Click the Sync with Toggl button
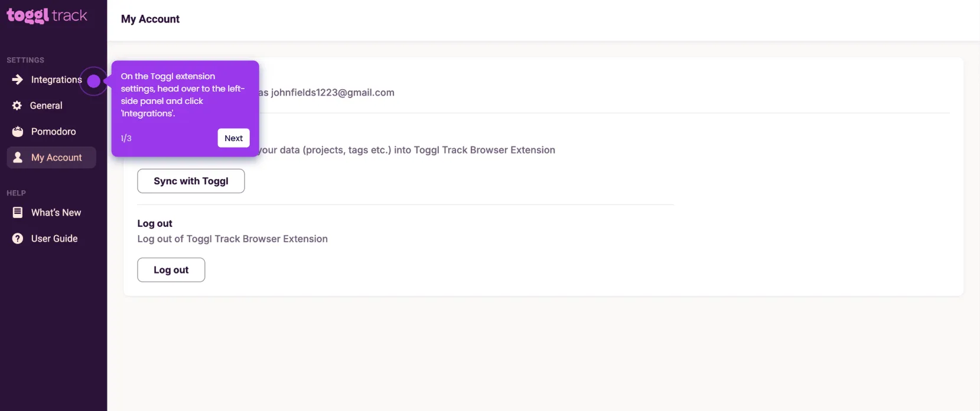This screenshot has width=980, height=411. tap(191, 181)
